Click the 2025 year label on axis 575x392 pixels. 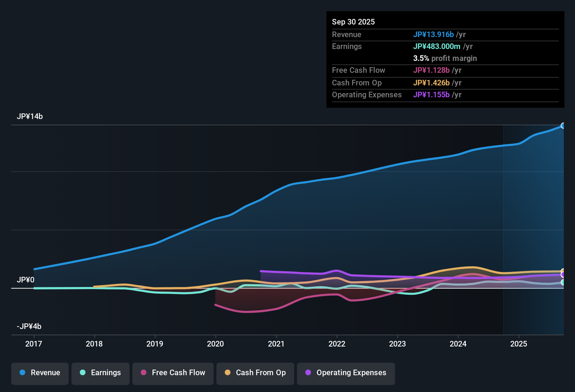click(x=519, y=344)
